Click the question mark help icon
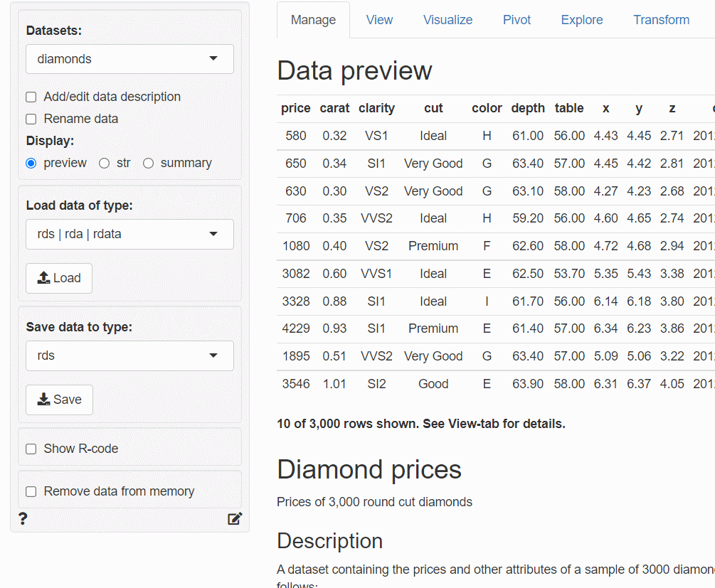 coord(23,518)
